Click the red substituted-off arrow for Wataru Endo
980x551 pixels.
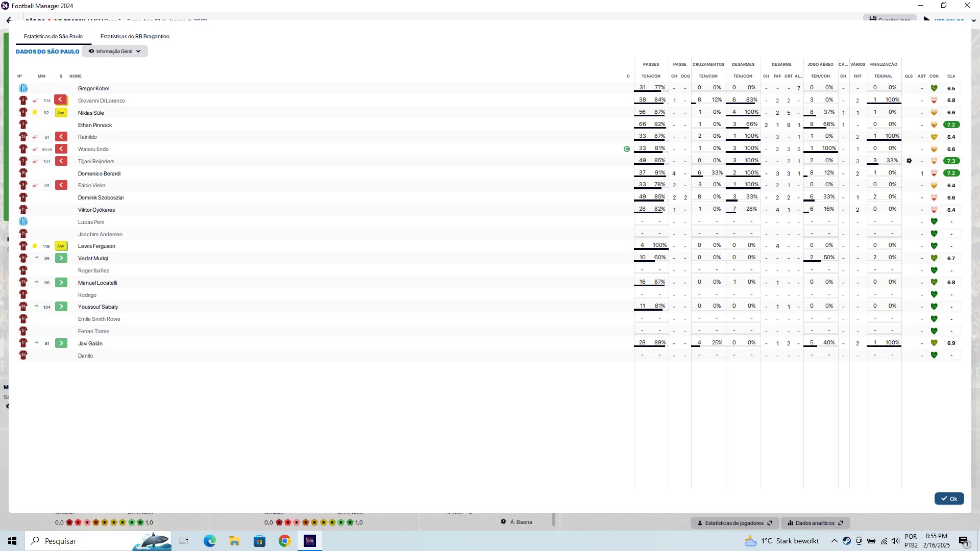pos(61,149)
